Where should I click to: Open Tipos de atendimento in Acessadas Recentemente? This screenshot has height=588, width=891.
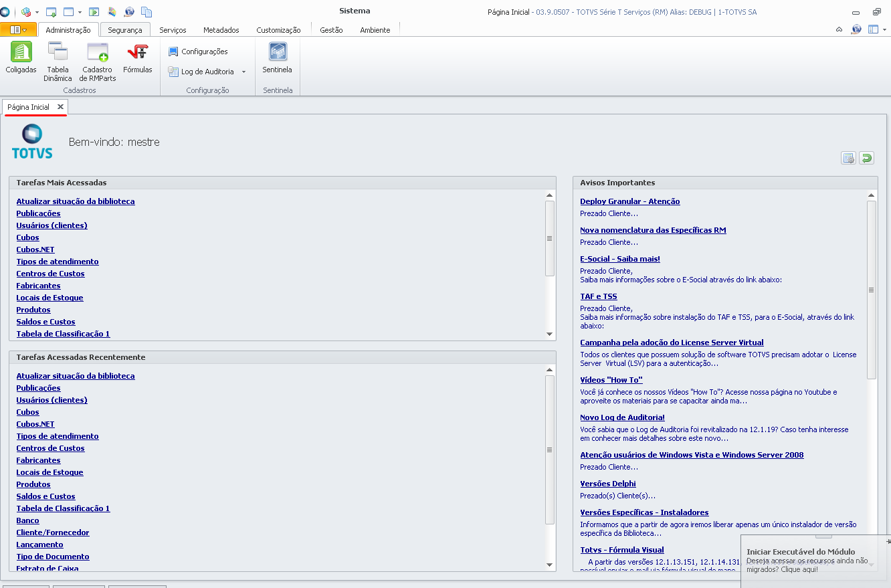coord(58,436)
